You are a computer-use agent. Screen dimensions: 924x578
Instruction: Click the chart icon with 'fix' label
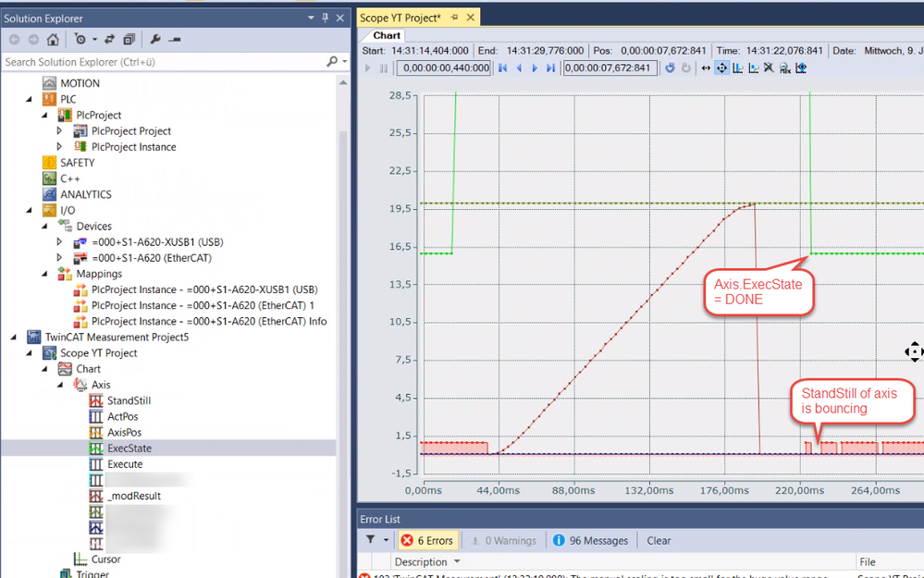click(x=785, y=68)
